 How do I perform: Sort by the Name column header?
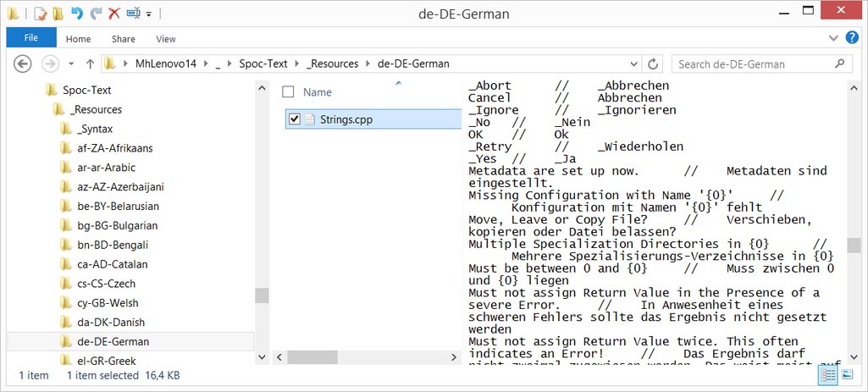point(318,92)
